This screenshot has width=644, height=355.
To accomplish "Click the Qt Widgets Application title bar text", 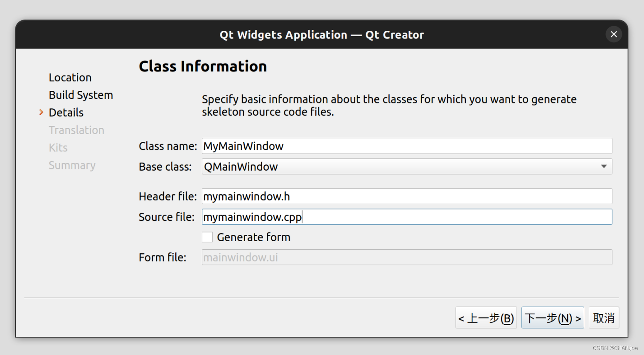I will [x=322, y=35].
